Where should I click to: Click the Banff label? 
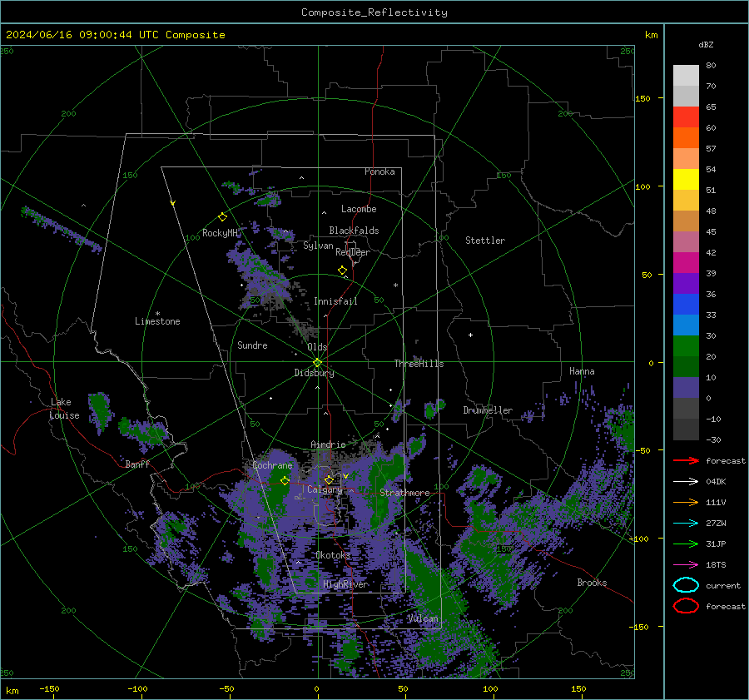137,464
